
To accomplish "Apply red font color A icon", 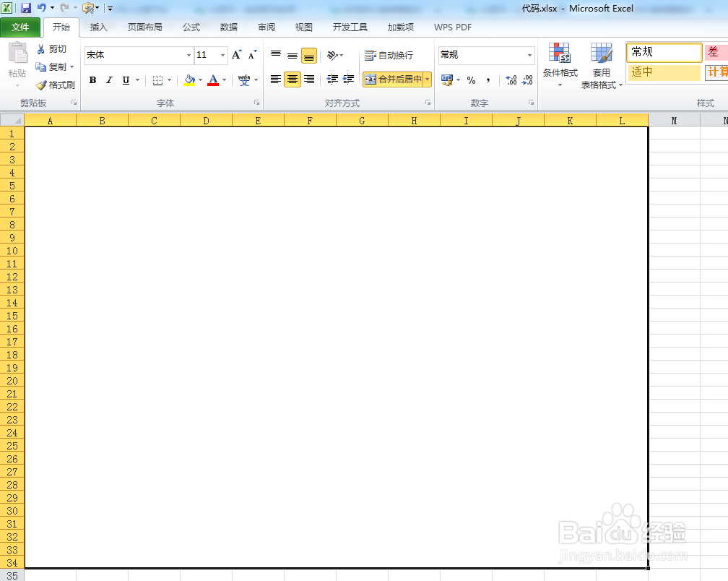I will [213, 80].
